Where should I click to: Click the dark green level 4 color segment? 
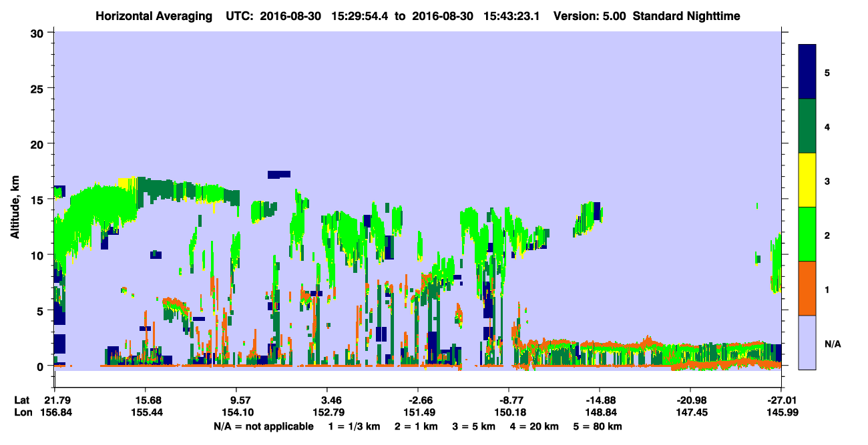[807, 126]
